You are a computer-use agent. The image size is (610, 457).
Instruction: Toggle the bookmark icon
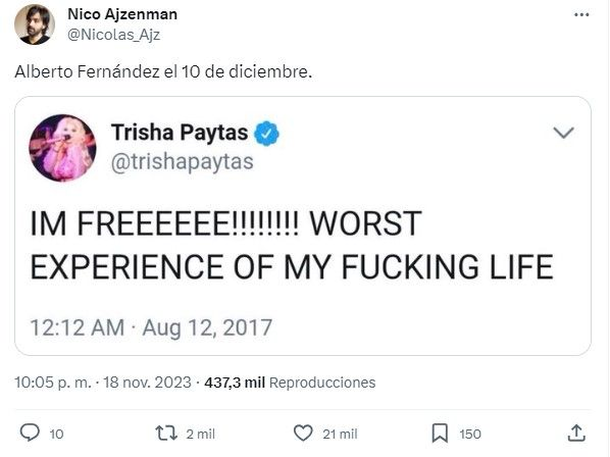tap(439, 433)
